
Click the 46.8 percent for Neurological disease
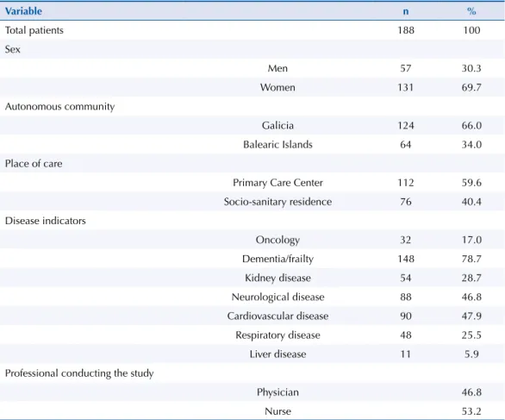471,297
